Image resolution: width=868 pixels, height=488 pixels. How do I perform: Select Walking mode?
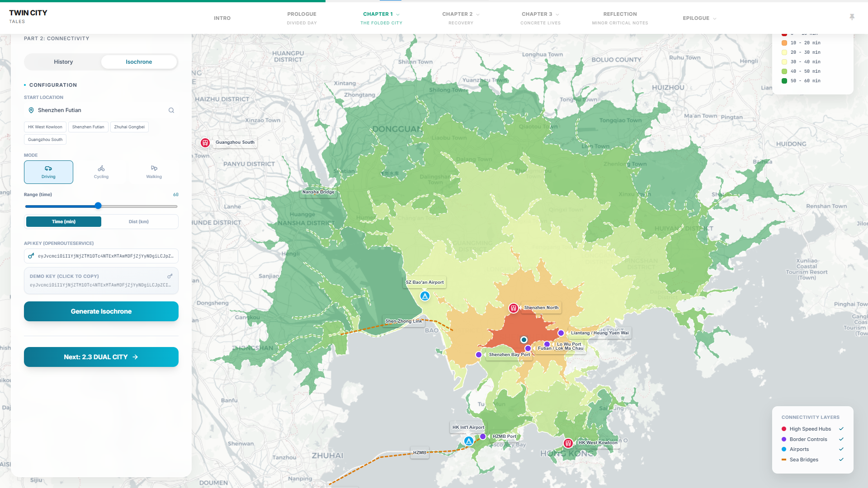click(154, 172)
